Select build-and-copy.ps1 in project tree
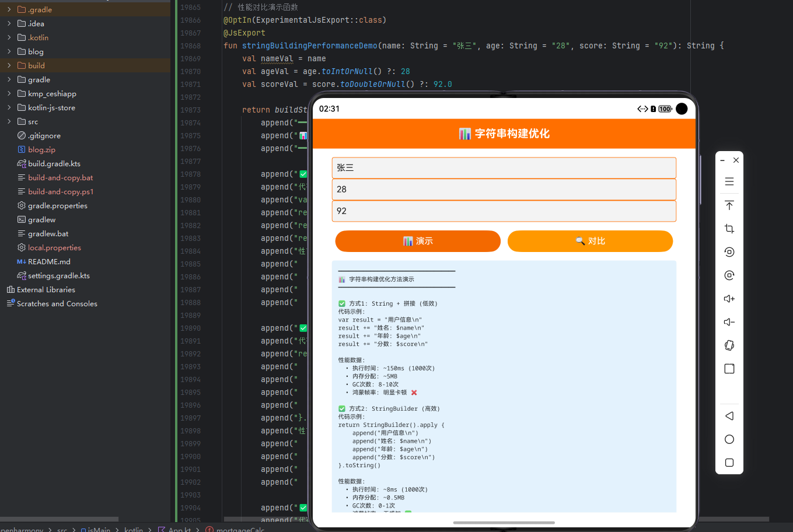 tap(61, 191)
